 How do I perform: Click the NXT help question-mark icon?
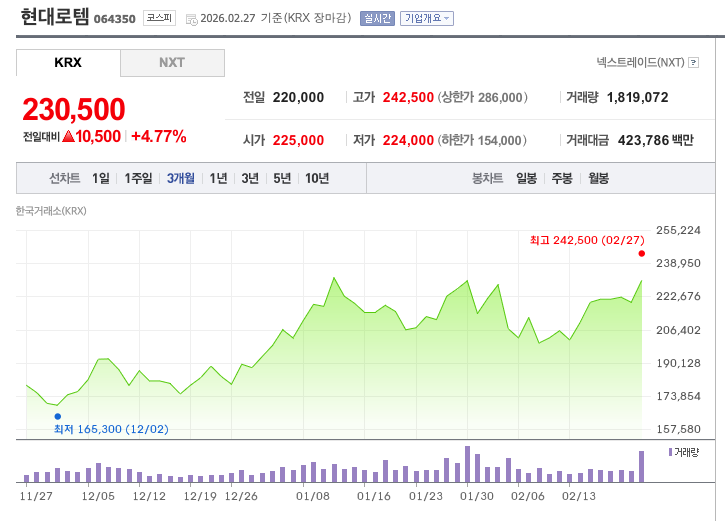pos(693,62)
